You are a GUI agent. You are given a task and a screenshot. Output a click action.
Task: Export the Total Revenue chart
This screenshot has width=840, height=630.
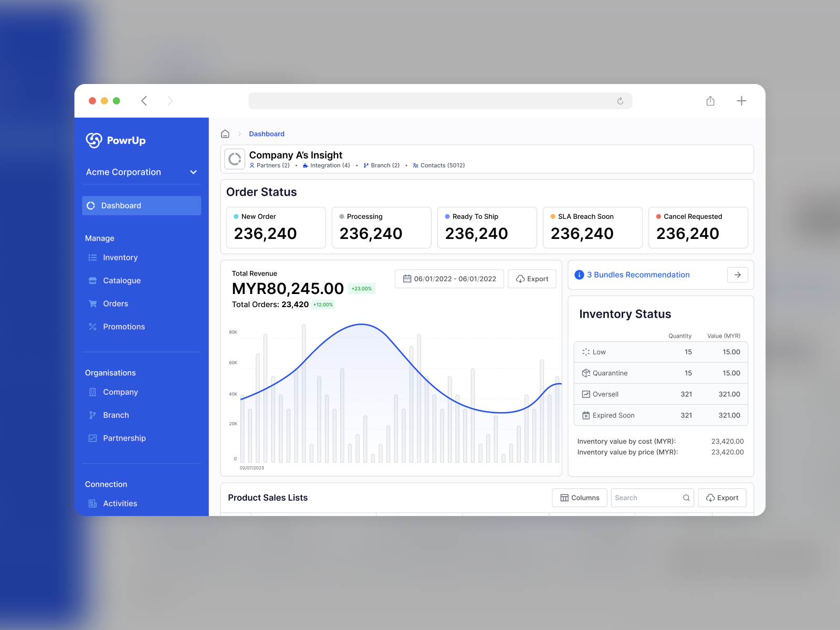(x=532, y=279)
